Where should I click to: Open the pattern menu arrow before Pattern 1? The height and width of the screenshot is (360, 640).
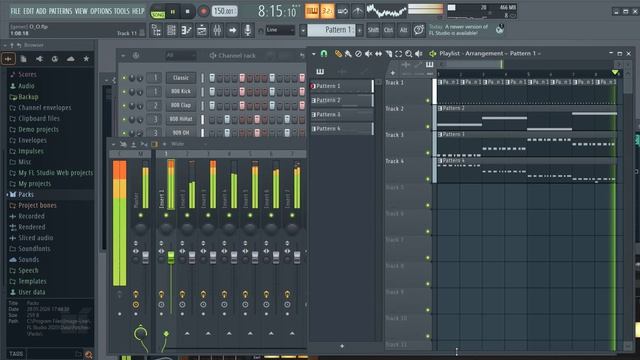pyautogui.click(x=303, y=30)
